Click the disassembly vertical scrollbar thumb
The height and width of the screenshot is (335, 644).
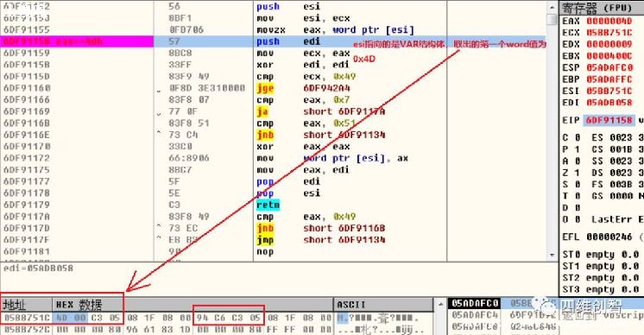(552, 19)
